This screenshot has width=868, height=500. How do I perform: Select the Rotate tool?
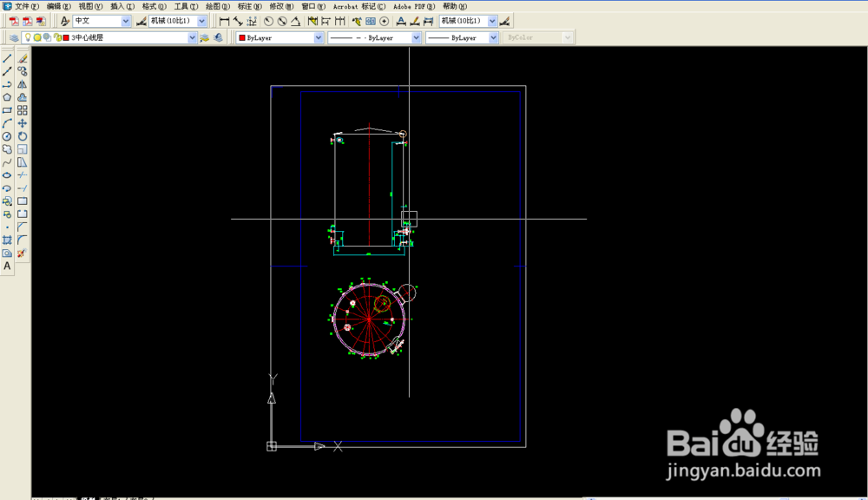click(x=23, y=136)
